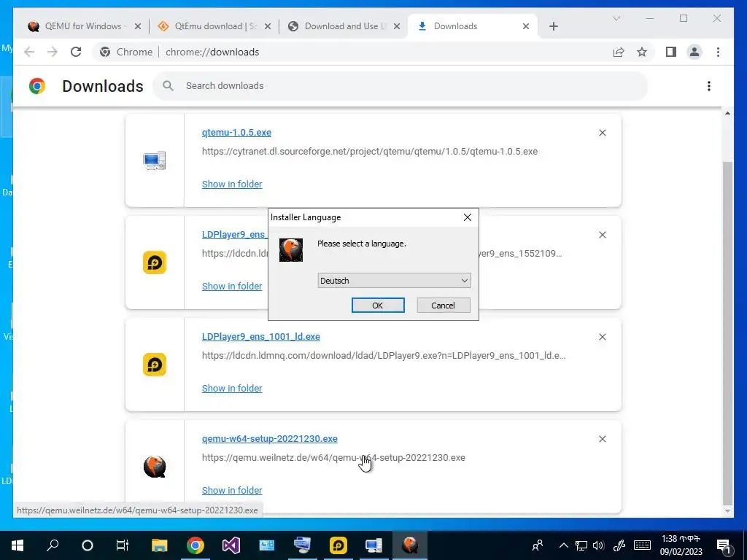Viewport: 747px width, 560px height.
Task: Show hidden system tray icons
Action: pyautogui.click(x=564, y=545)
